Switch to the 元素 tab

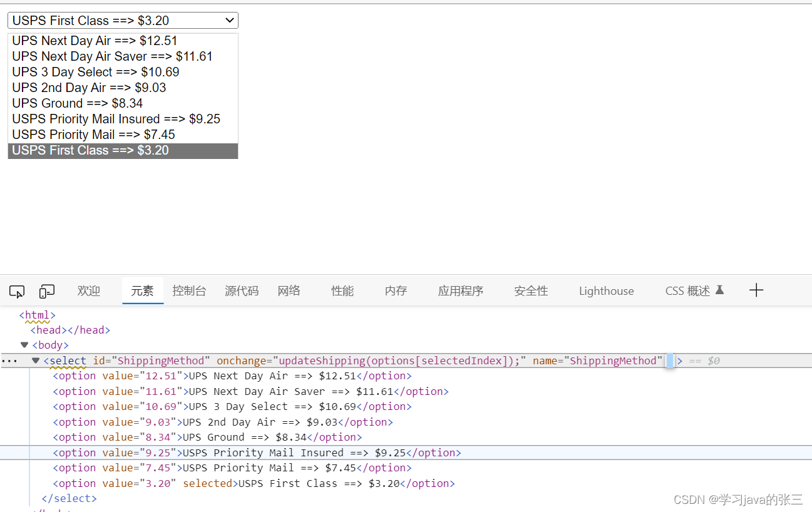(143, 291)
